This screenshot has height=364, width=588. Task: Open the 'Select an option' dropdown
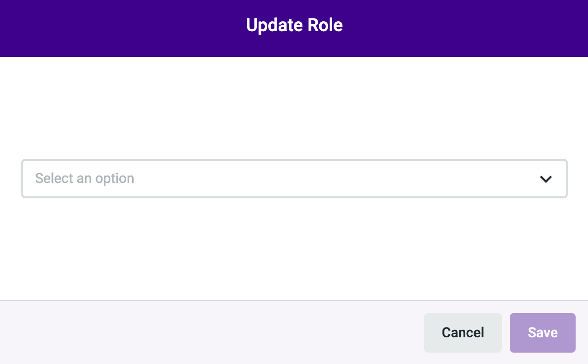[294, 179]
